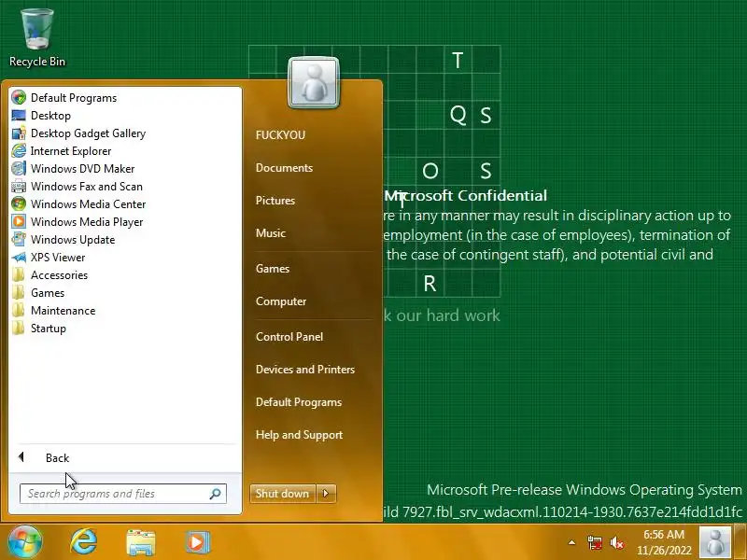Select the Windows Media Center label

[88, 203]
